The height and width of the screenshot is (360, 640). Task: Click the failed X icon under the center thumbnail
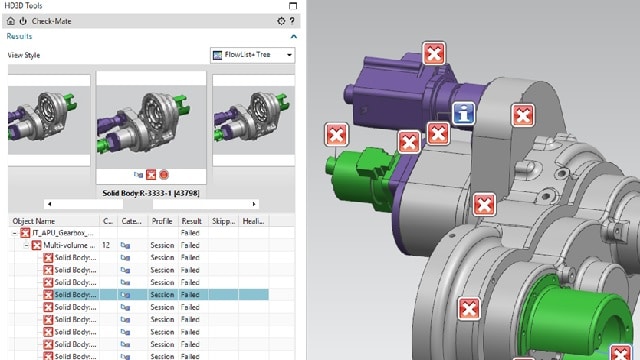(x=151, y=175)
